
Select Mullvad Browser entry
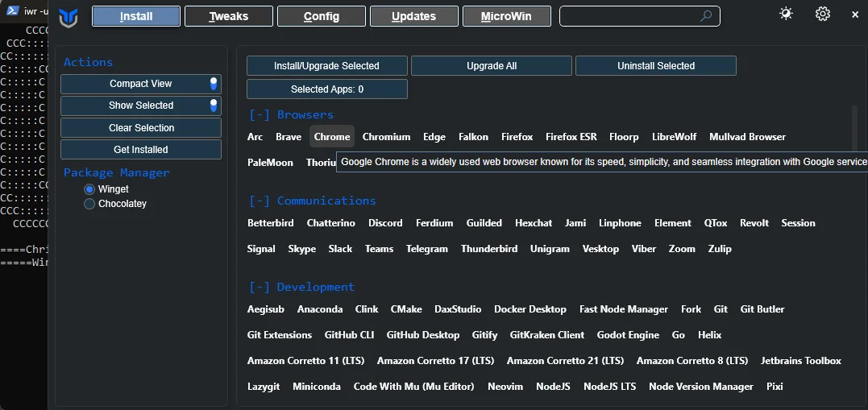pos(747,137)
